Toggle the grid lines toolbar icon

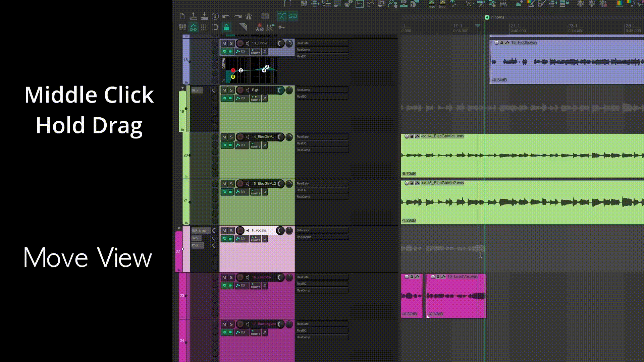click(204, 27)
